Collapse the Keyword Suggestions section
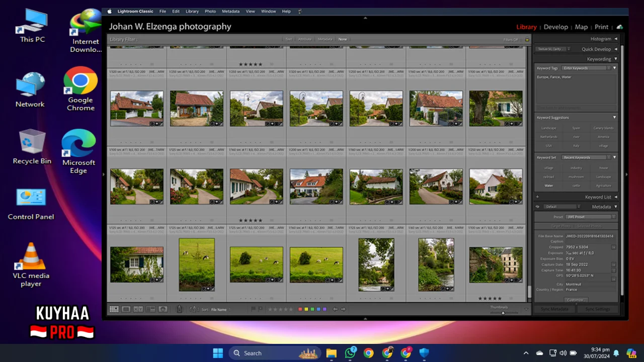Screen dimensions: 644x362 point(614,118)
